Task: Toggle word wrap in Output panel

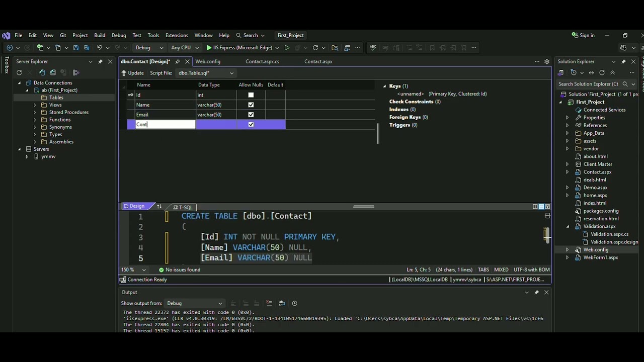Action: click(x=282, y=303)
